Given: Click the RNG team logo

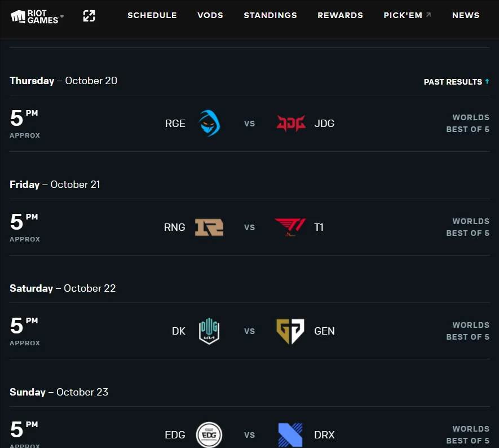Looking at the screenshot, I should [209, 227].
